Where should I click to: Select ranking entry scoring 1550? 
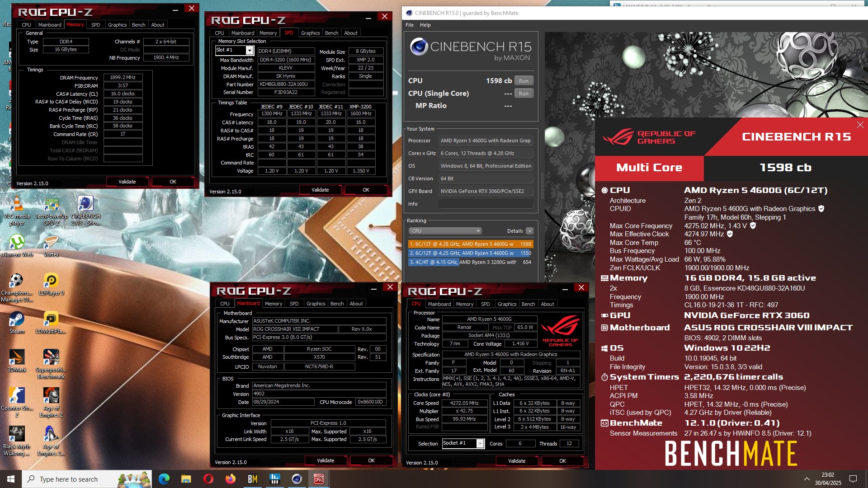(470, 253)
